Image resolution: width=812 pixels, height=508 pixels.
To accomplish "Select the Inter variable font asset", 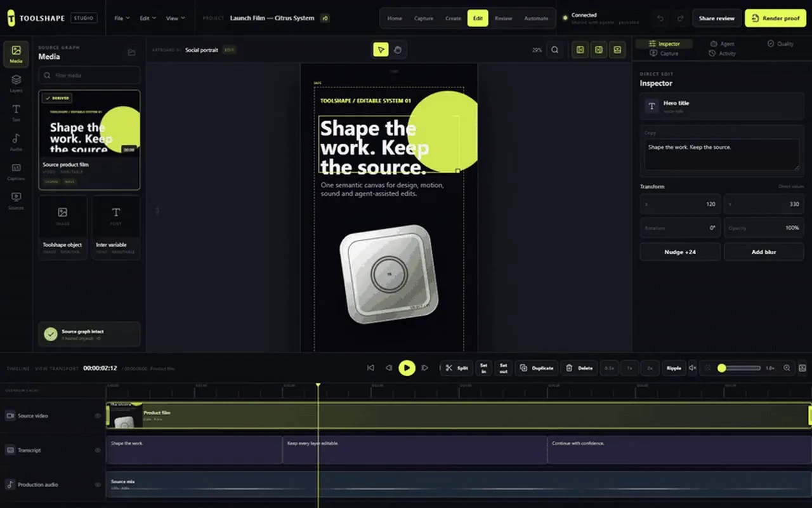I will [x=116, y=227].
